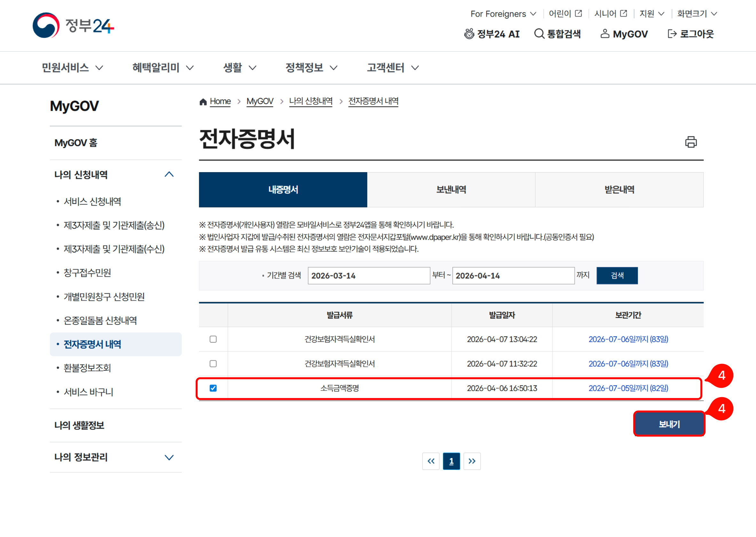Viewport: 756px width, 537px height.
Task: Expand the For Foreigners dropdown
Action: (x=503, y=13)
